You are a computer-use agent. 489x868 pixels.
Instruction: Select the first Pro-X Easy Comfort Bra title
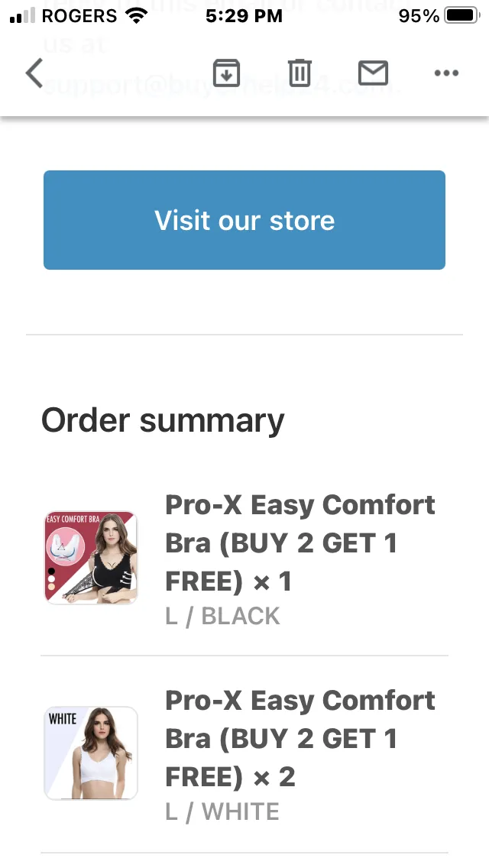pos(300,543)
